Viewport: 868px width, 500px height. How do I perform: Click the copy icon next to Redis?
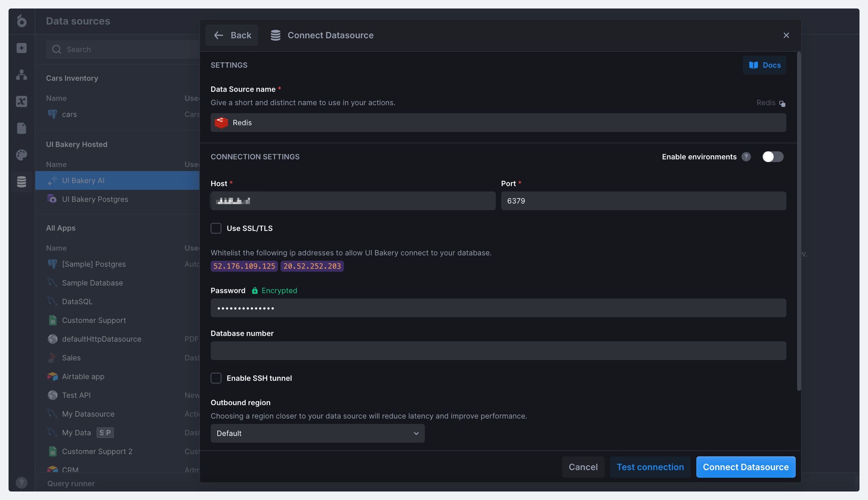(x=782, y=103)
